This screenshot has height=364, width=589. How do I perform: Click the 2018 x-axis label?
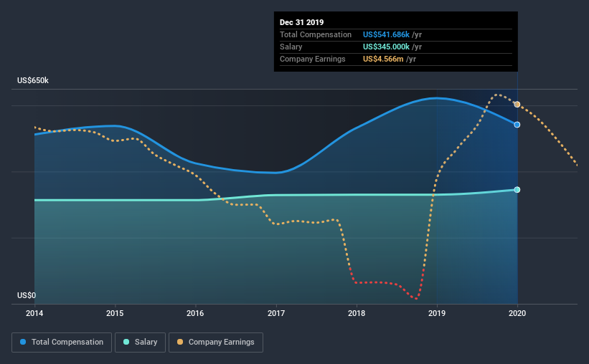pyautogui.click(x=357, y=313)
